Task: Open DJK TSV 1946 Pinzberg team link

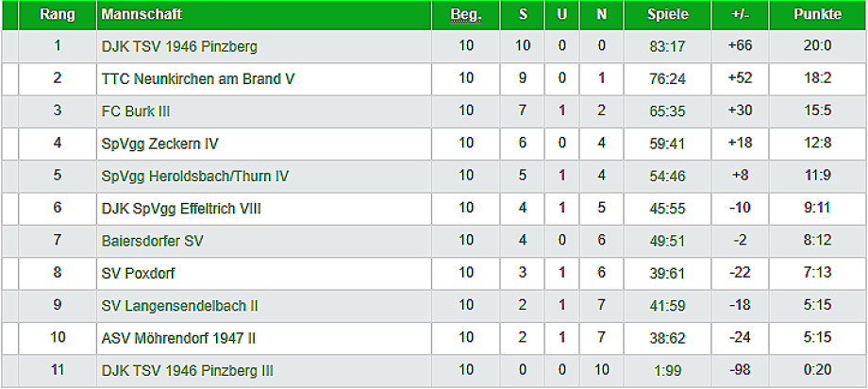Action: point(179,46)
